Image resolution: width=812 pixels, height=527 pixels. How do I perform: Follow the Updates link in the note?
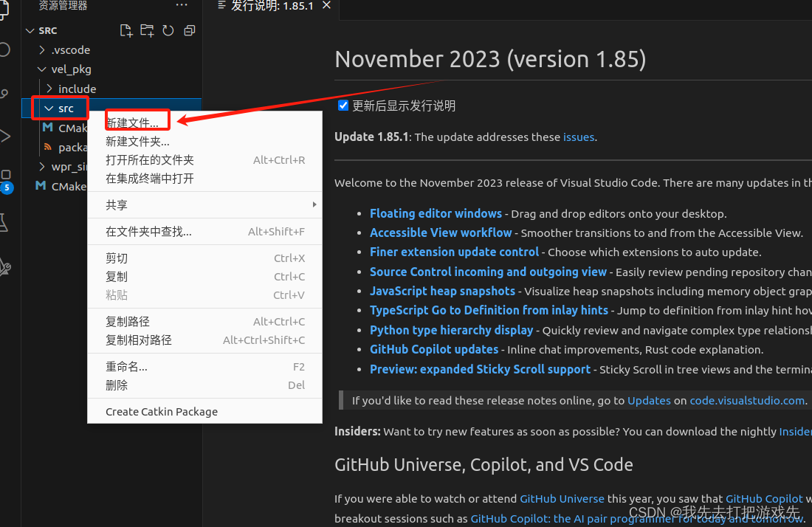649,401
